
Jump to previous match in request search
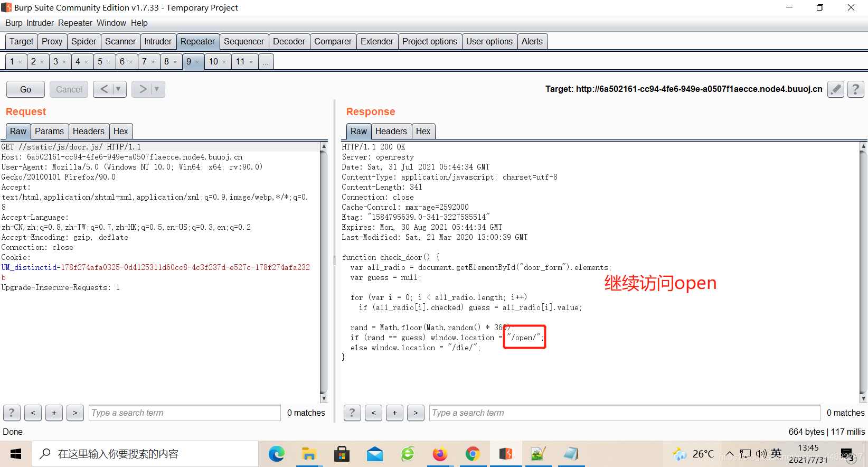(33, 413)
